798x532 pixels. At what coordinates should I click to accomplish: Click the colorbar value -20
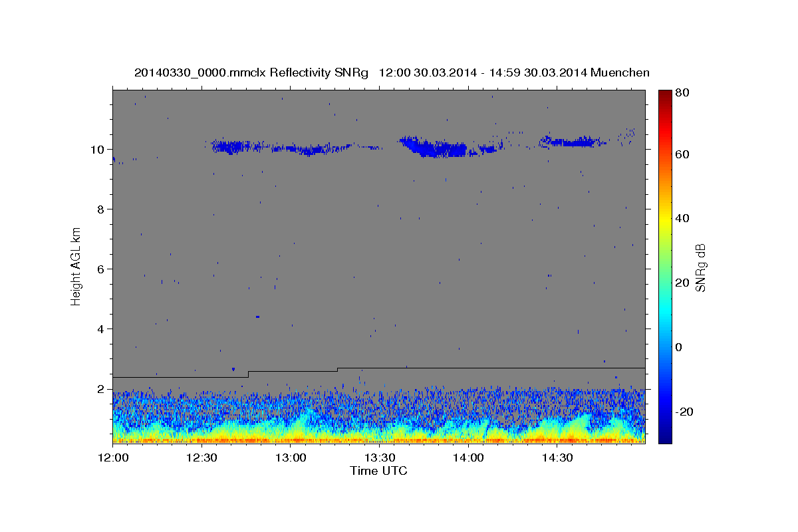(x=684, y=412)
